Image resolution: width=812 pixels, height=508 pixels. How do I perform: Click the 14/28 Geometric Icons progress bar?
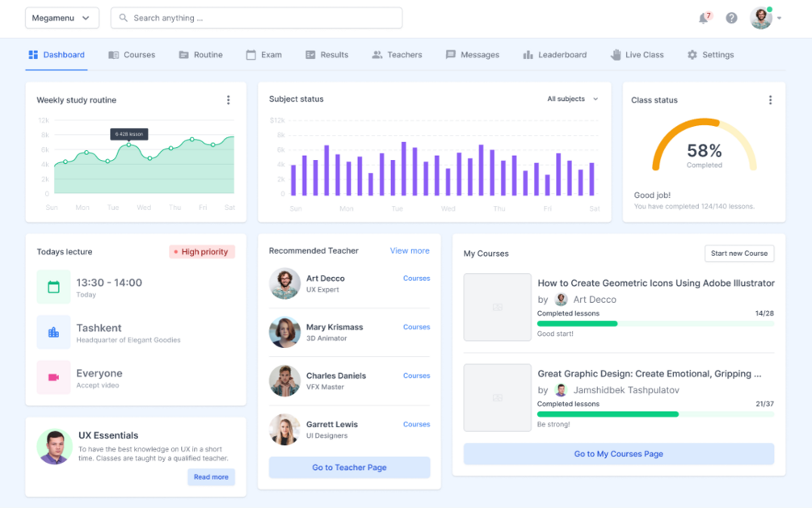[x=655, y=324]
